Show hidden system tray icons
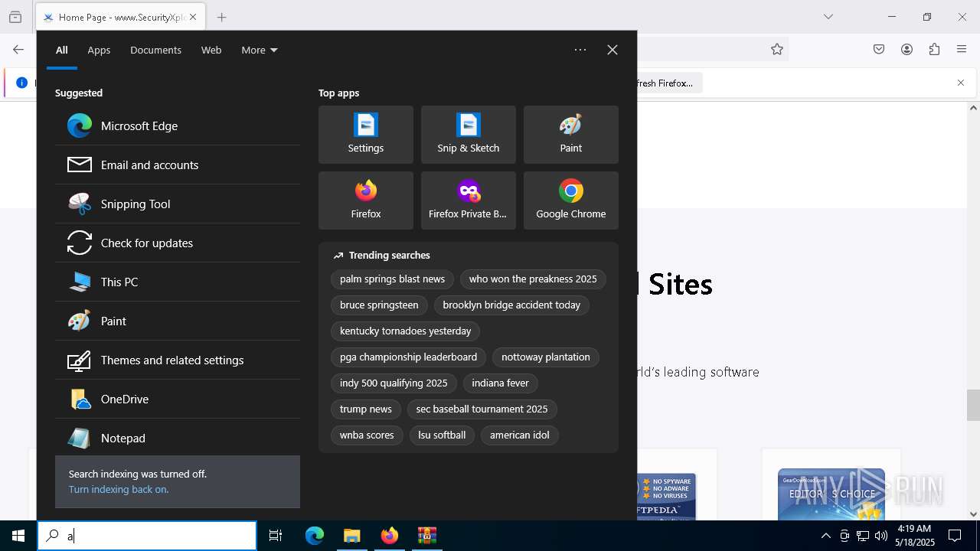980x551 pixels. pos(825,536)
